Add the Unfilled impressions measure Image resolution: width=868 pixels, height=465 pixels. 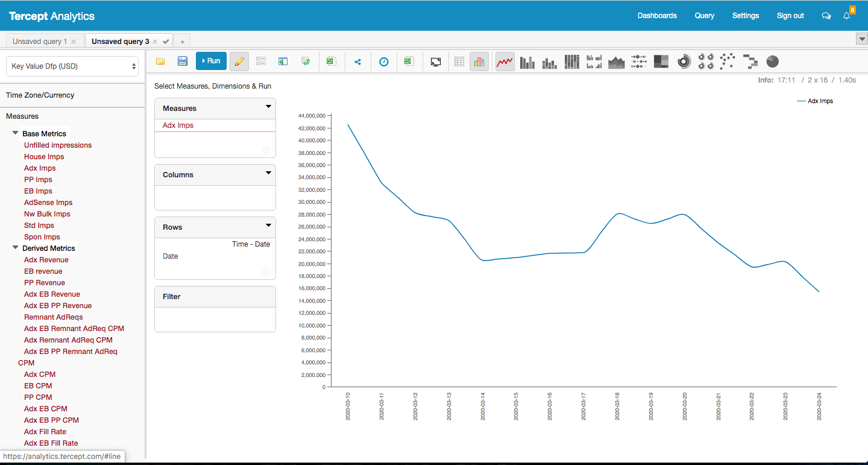[58, 145]
